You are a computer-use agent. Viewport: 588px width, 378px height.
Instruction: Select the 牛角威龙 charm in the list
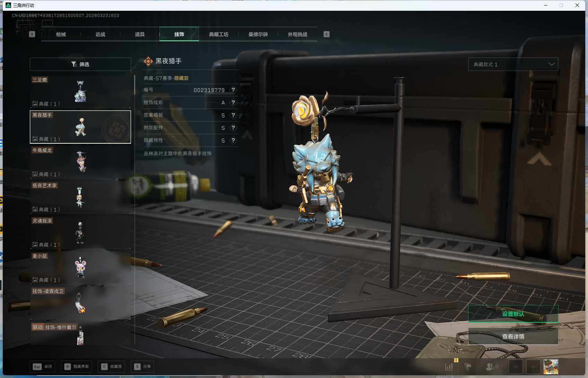[80, 162]
